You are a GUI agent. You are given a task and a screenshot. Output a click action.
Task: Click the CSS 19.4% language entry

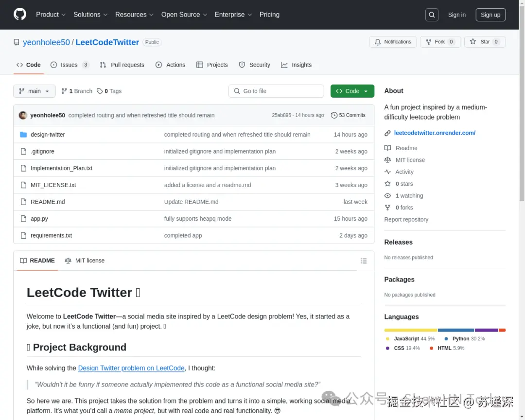[x=402, y=348]
